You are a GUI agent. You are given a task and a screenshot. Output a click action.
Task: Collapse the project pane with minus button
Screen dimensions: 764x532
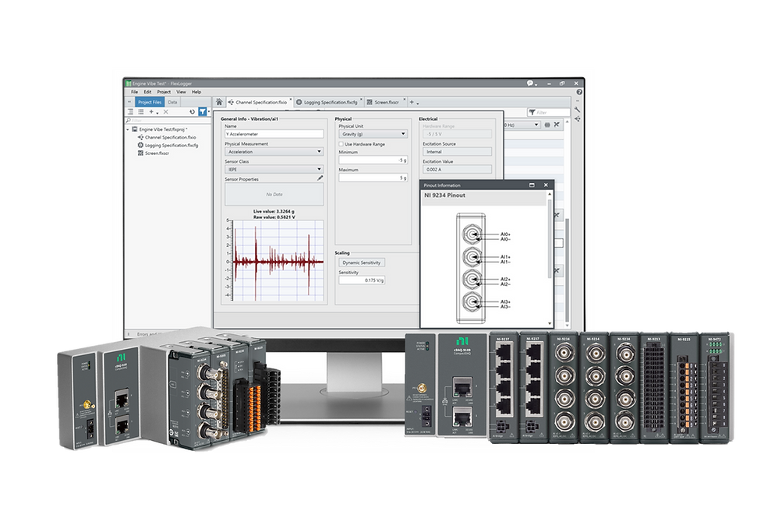click(x=129, y=102)
